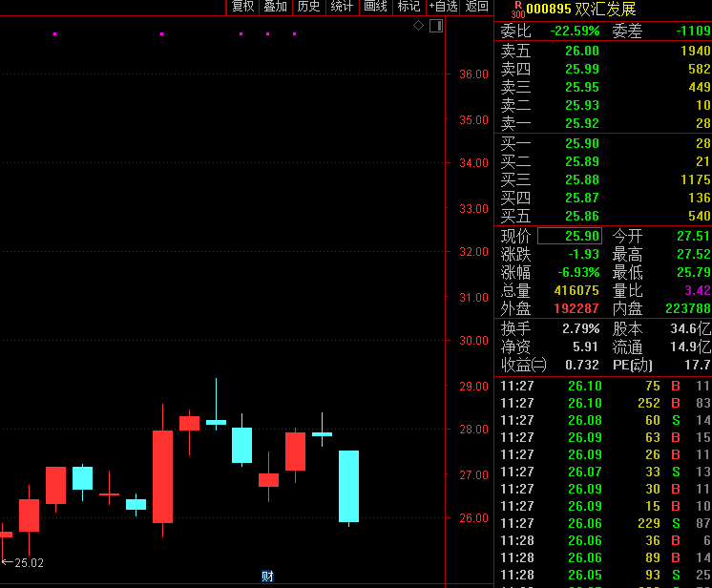Click the 现价 current price box
This screenshot has width=712, height=588.
(570, 236)
